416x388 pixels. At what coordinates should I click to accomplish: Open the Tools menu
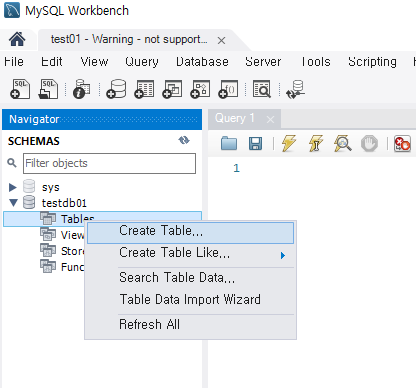click(x=316, y=62)
